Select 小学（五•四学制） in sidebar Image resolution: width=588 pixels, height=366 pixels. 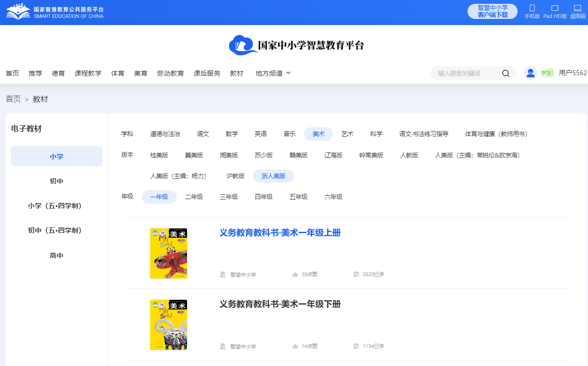[57, 206]
